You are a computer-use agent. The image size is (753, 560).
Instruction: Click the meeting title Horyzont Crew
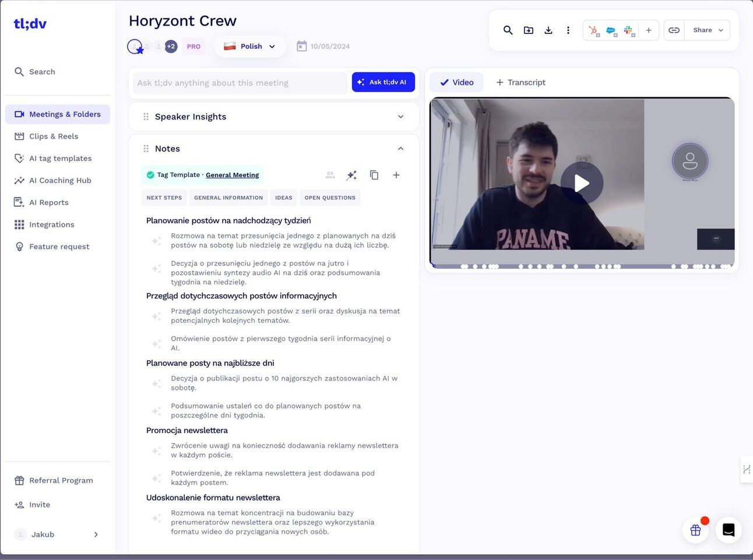[x=182, y=21]
